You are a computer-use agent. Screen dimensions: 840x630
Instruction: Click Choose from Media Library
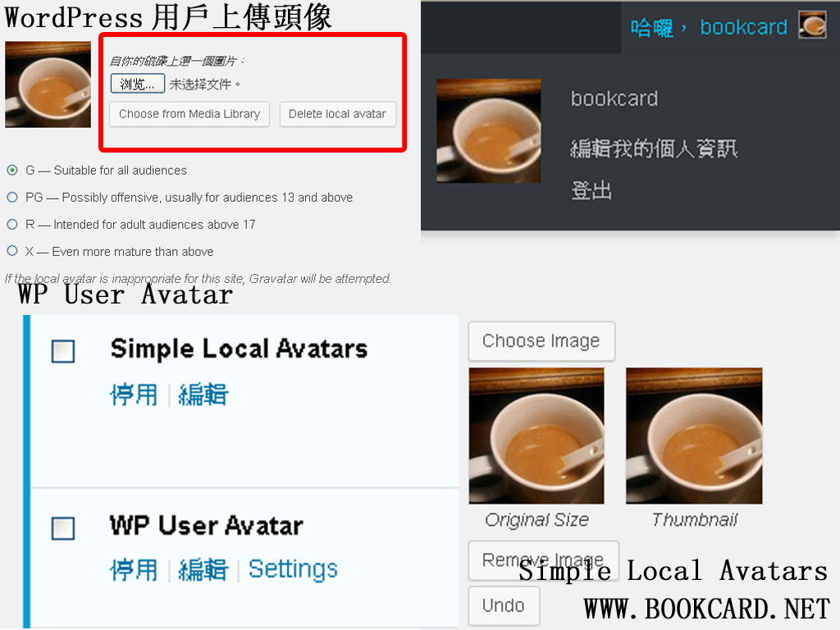coord(189,114)
